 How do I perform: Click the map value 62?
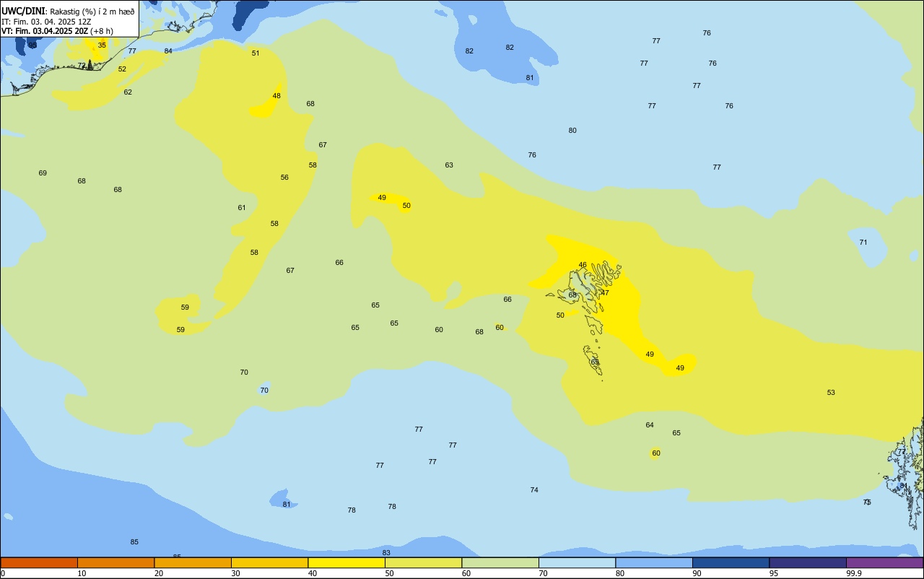click(128, 92)
